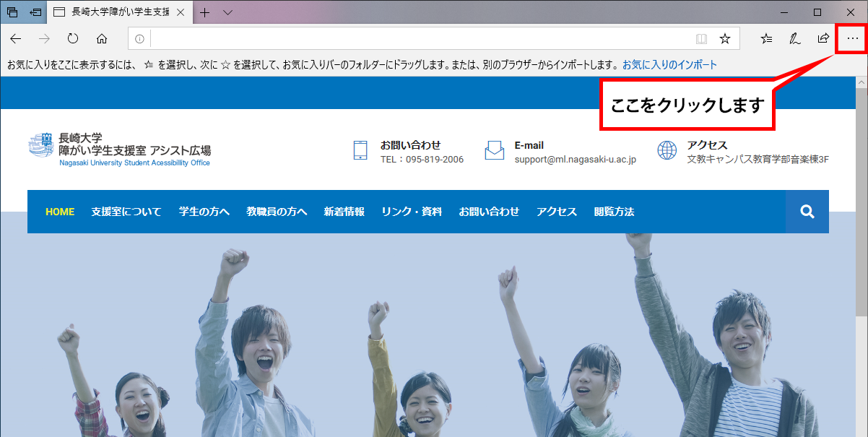Click the E-mail heading label

(x=529, y=145)
